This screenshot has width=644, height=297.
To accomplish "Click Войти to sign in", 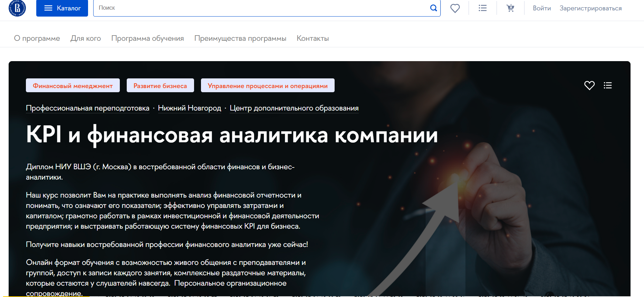I will [x=541, y=8].
